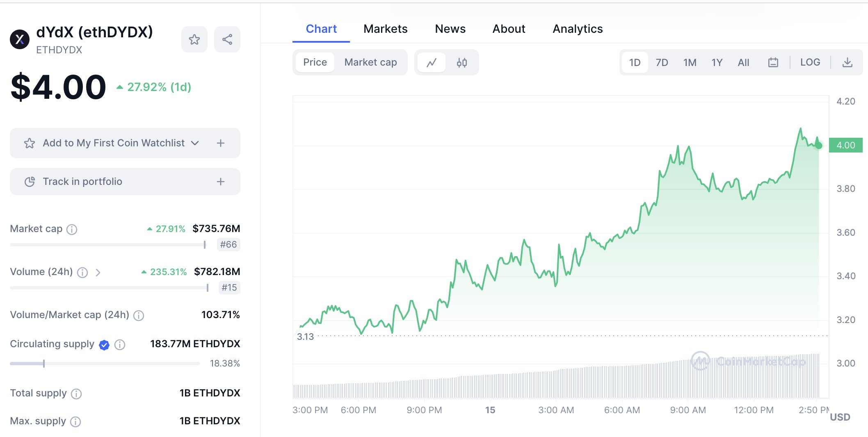Screen dimensions: 868x437
Task: Click the $735.76M market cap value
Action: pos(216,229)
